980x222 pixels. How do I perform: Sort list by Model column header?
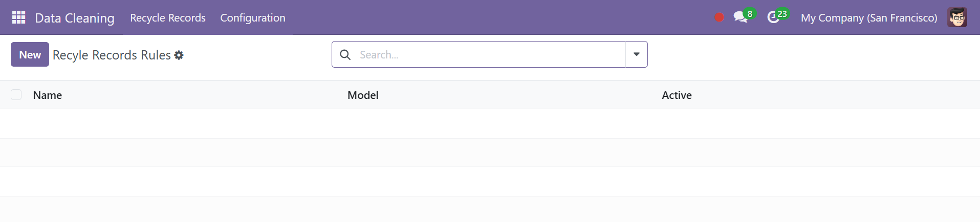tap(363, 95)
